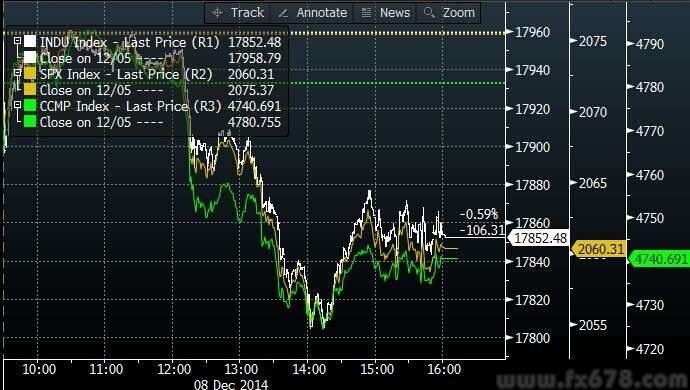Click the News list icon
The height and width of the screenshot is (390, 690).
[x=366, y=13]
